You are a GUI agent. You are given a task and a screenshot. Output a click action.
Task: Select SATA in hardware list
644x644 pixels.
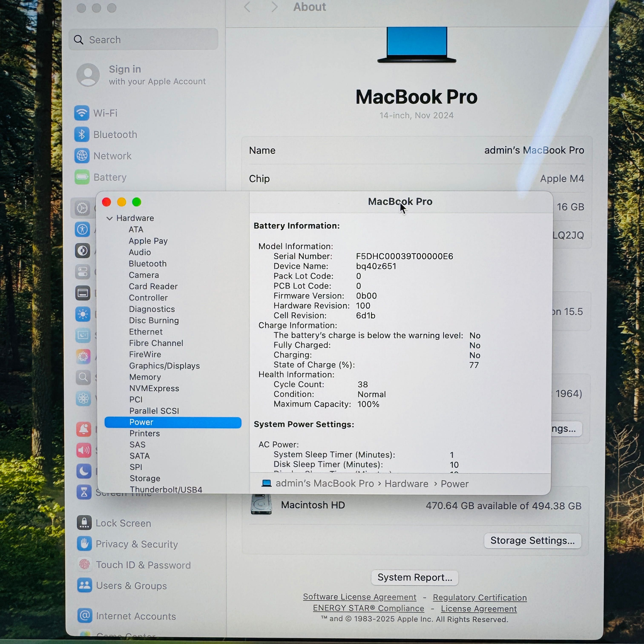(139, 456)
